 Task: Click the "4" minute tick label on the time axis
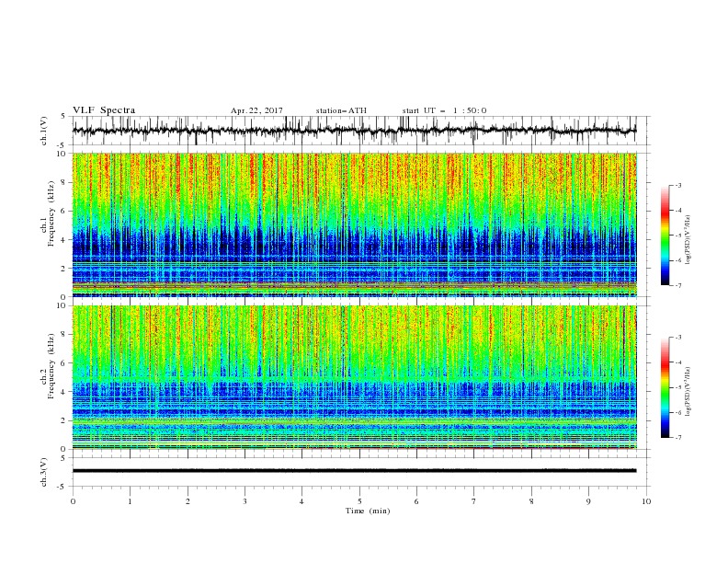[301, 501]
